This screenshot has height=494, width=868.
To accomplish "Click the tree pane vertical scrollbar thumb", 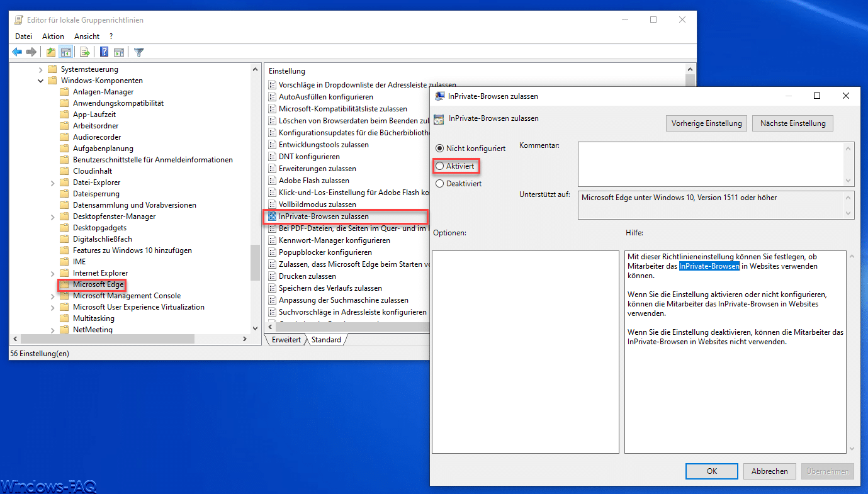I will [255, 262].
